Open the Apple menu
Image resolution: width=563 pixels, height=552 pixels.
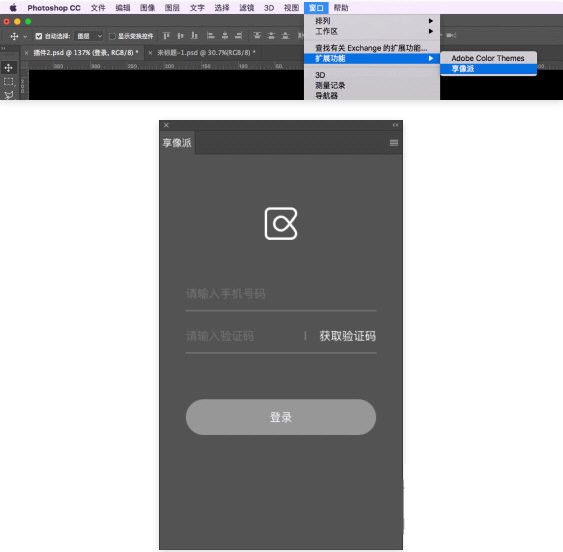click(13, 8)
